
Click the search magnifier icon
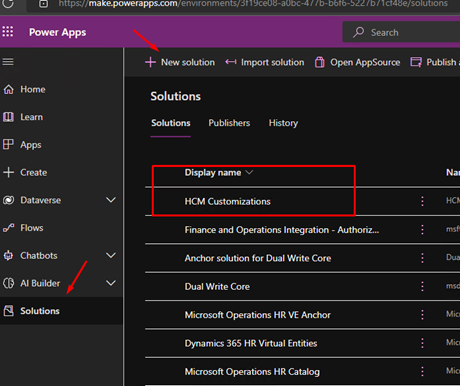point(359,32)
